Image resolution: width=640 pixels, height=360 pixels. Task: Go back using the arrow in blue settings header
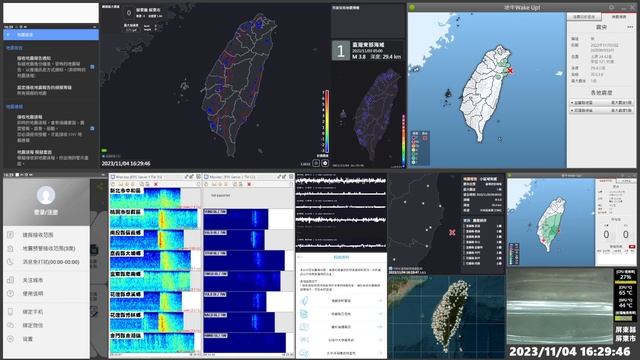[9, 35]
